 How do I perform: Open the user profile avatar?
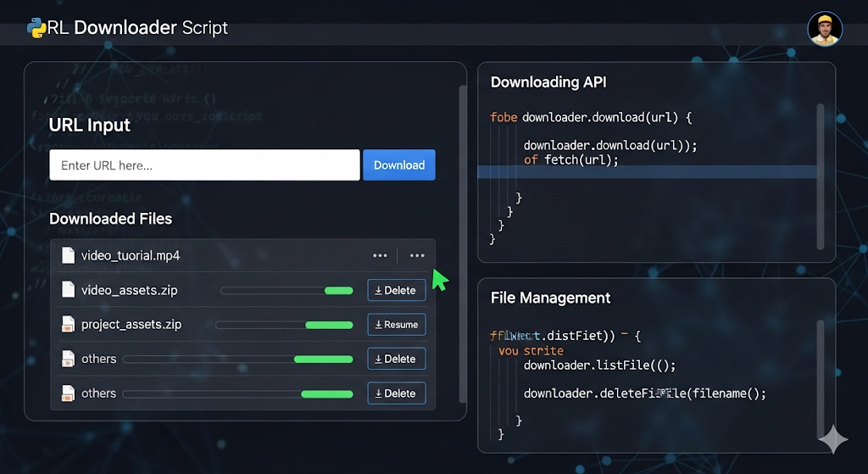825,28
